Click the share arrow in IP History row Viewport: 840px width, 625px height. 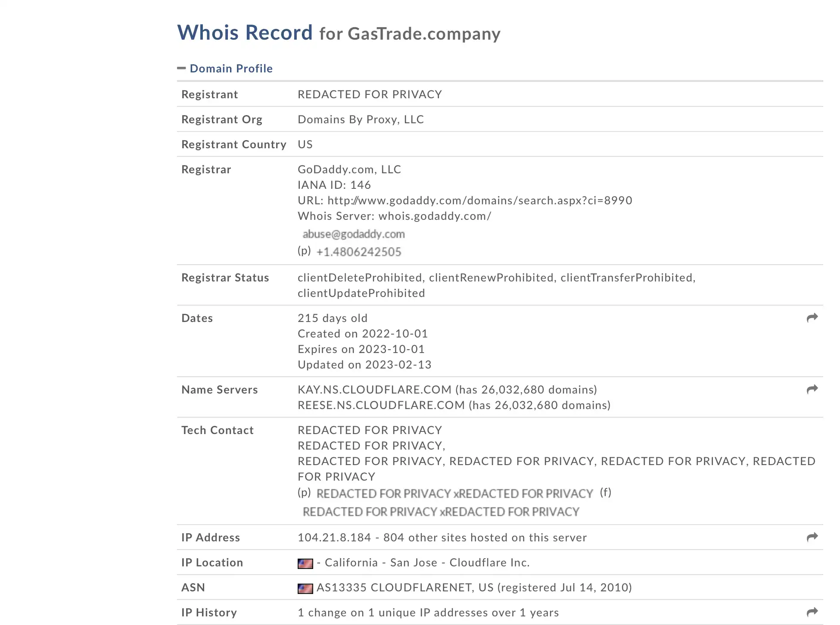pyautogui.click(x=812, y=612)
